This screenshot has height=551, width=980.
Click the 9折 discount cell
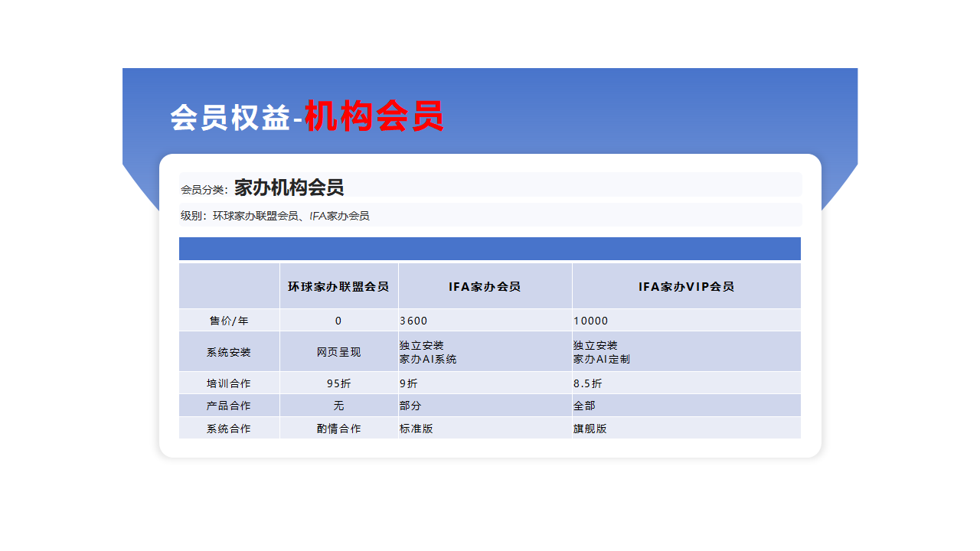[485, 383]
